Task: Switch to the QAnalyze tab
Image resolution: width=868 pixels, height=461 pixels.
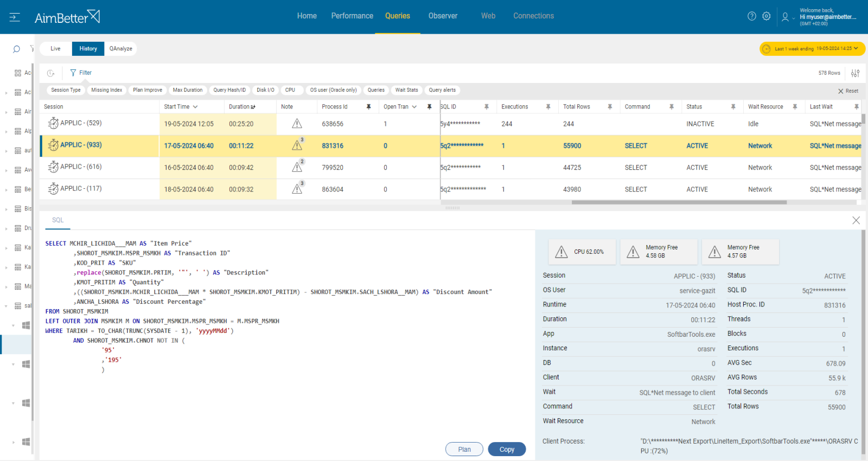Action: (x=121, y=49)
